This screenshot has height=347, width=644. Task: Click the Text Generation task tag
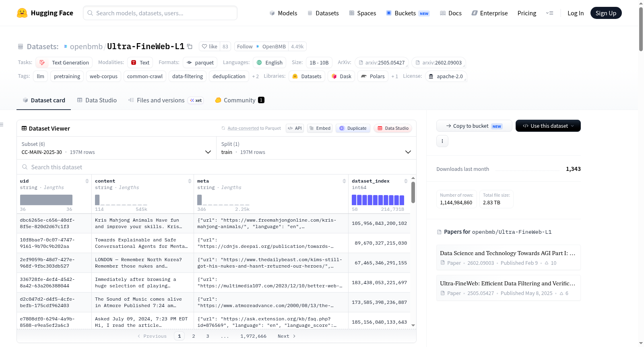64,62
